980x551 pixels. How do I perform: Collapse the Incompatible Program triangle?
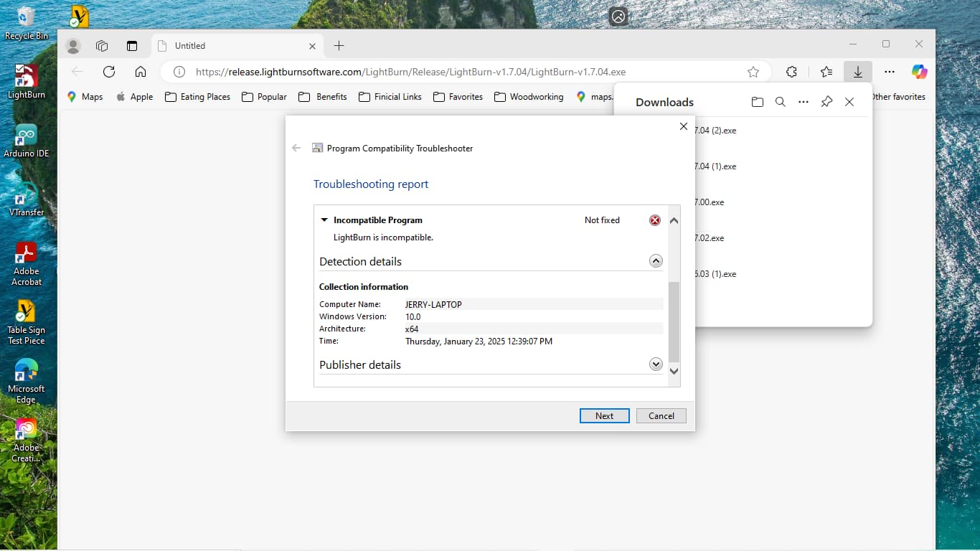324,220
